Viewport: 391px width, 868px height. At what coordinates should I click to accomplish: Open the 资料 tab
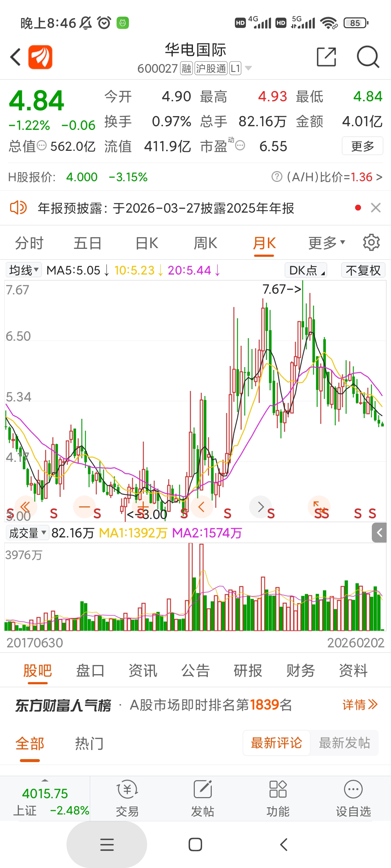[353, 671]
